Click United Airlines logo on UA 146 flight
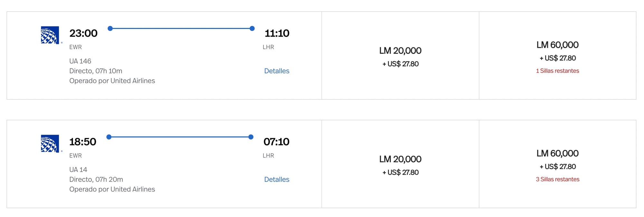Screen dimensions: 644x217 tap(50, 35)
